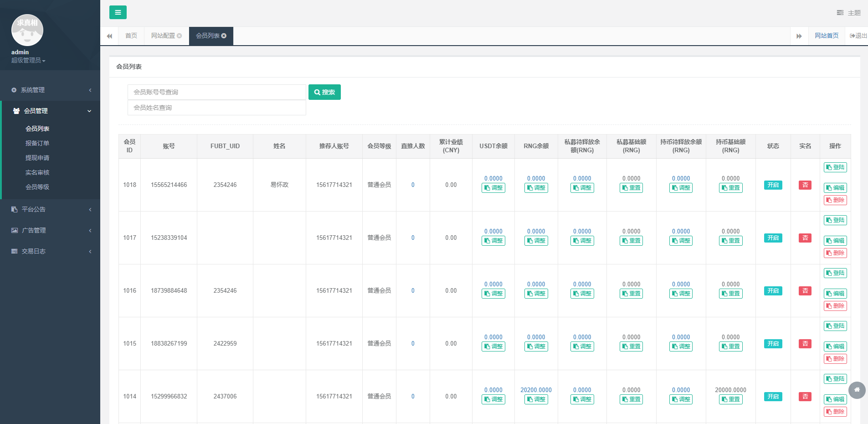Toggle the 开启 status for member 1018
This screenshot has height=424, width=868.
point(773,185)
